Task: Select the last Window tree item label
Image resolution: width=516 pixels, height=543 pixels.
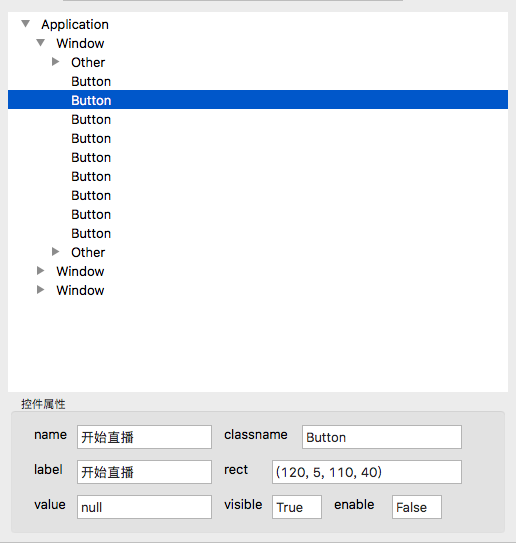Action: (x=80, y=290)
